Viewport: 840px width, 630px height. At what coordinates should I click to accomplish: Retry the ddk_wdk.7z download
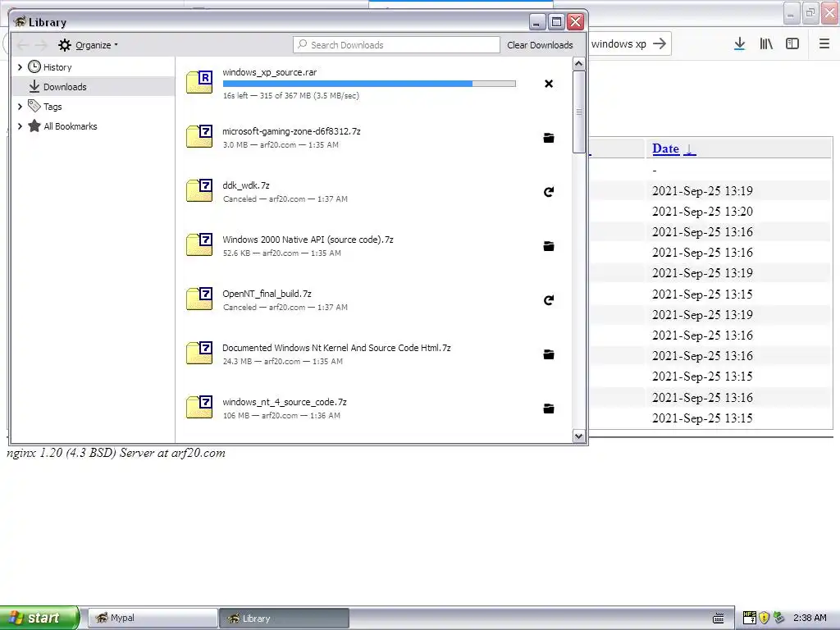click(x=549, y=192)
